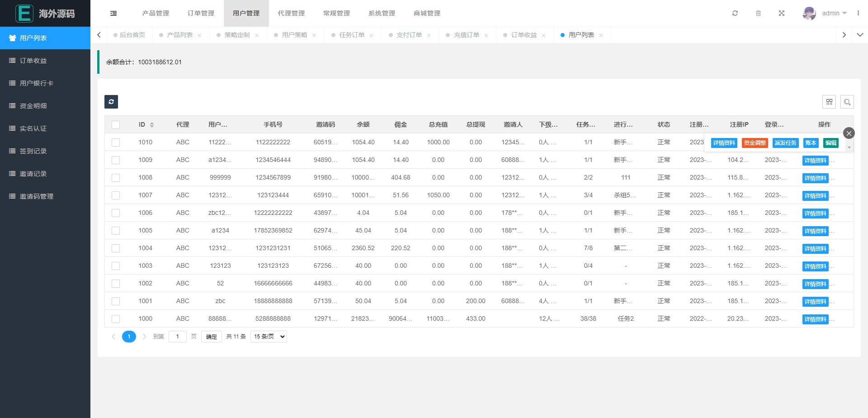Open the column display settings icon above the table
The height and width of the screenshot is (418, 868).
[829, 102]
